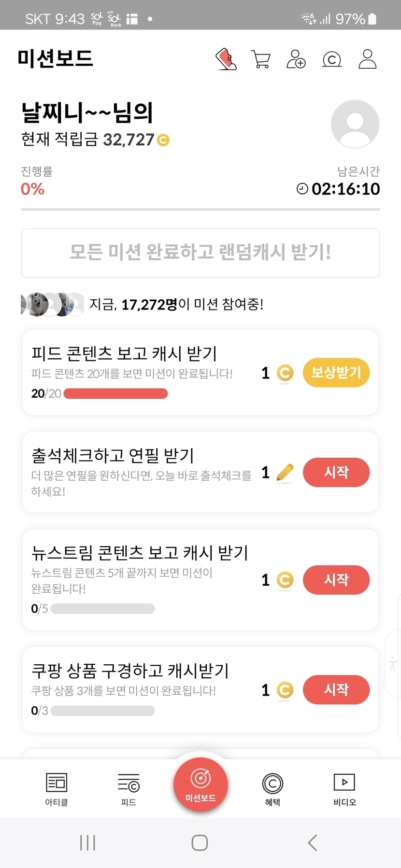The width and height of the screenshot is (401, 868).
Task: Open the shopping cart icon
Action: coord(261,59)
